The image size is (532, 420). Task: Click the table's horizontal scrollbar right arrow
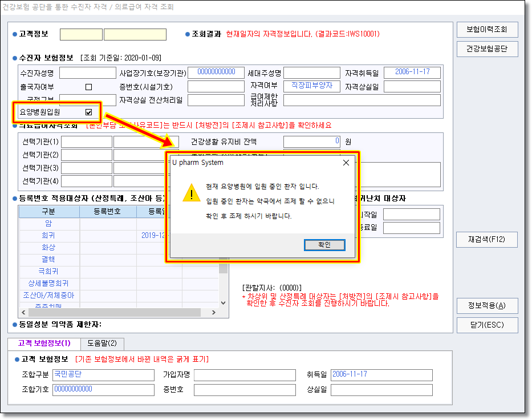[214, 313]
